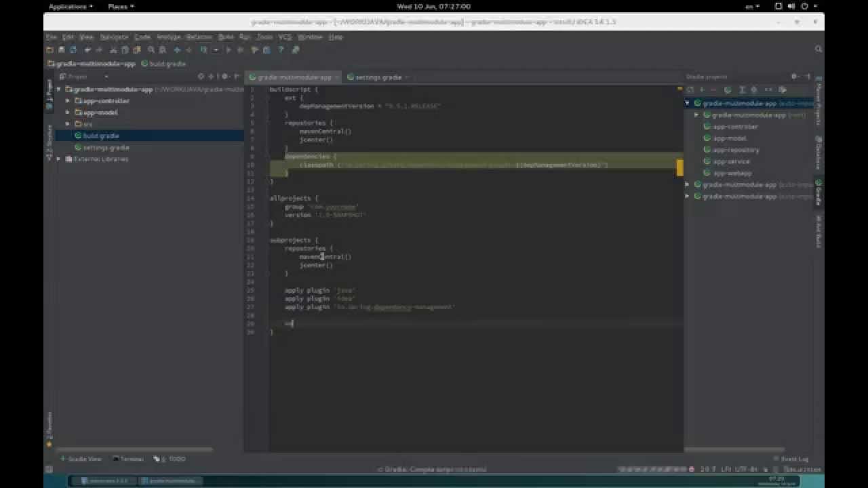Open the GNOME Places menu
The image size is (868, 488).
point(121,6)
